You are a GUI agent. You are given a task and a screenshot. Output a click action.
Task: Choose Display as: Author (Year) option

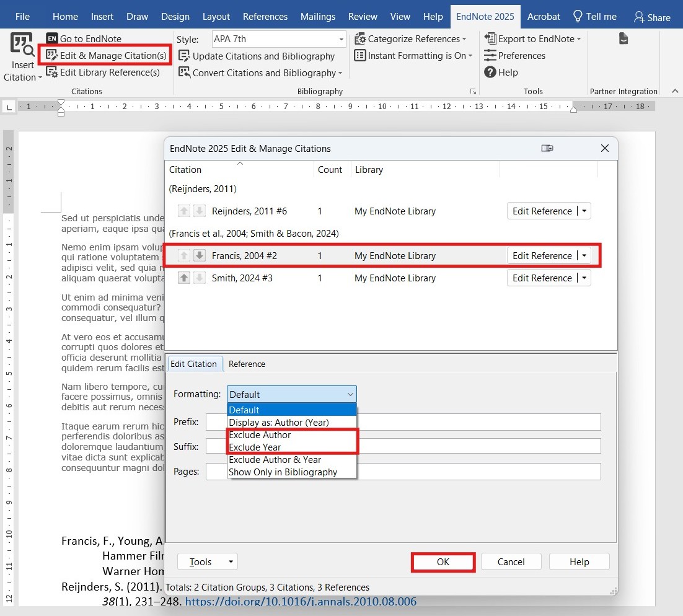291,422
